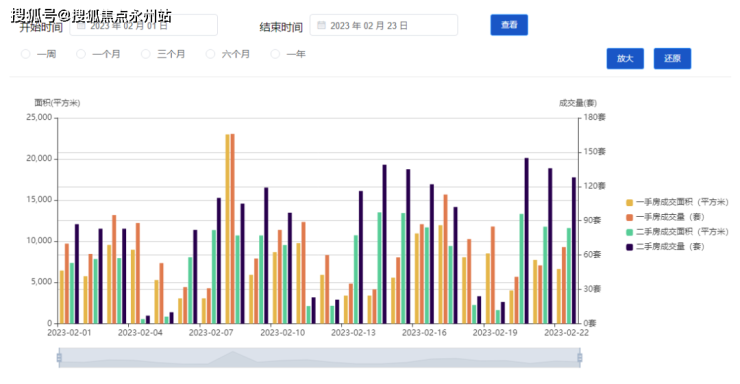Click the 还原 restore button
Screen dimensions: 740x384
[x=673, y=58]
